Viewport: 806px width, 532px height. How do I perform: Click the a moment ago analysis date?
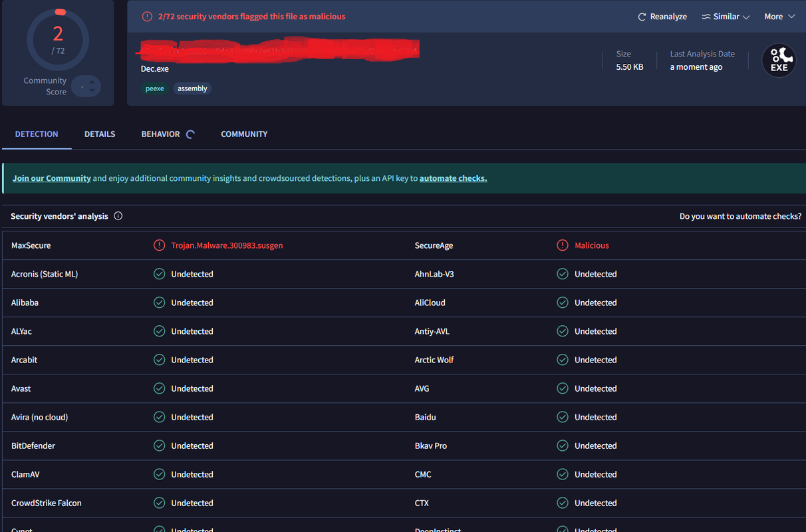696,66
